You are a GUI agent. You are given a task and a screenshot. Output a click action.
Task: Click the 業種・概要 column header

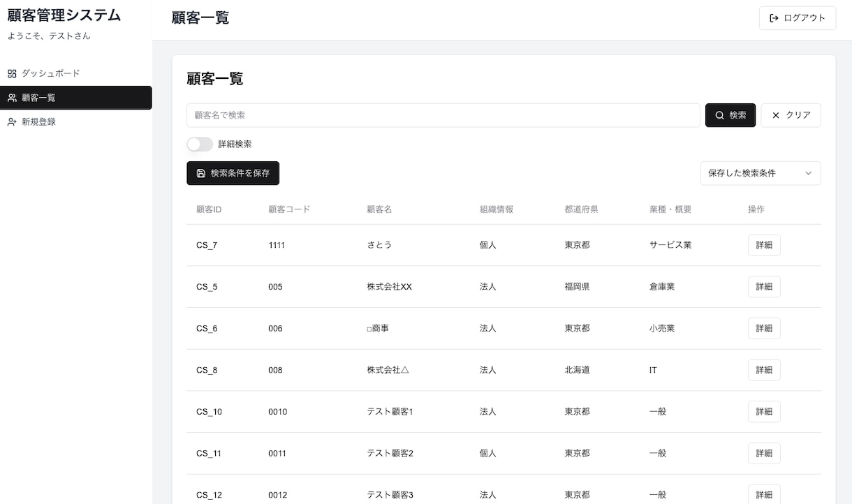pyautogui.click(x=670, y=209)
